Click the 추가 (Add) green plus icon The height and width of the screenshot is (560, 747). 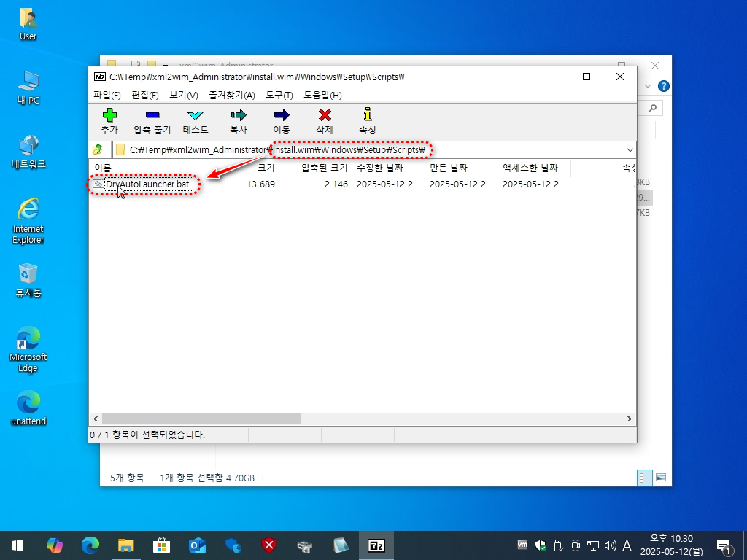point(109,115)
